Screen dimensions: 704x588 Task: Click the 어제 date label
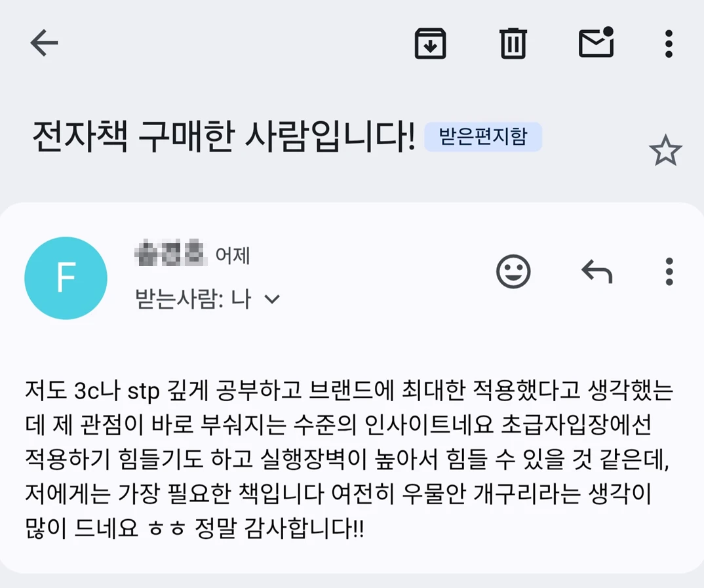pos(233,255)
